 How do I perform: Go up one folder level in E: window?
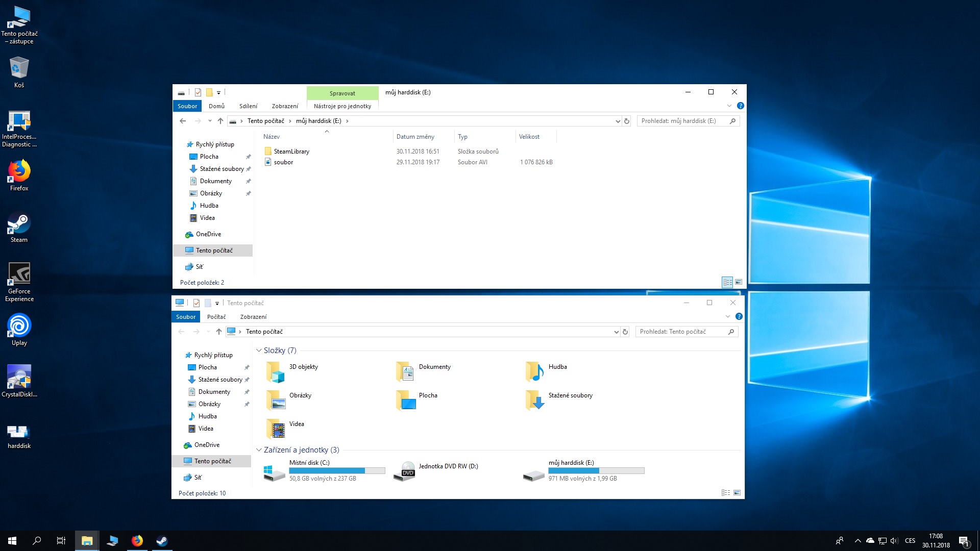(220, 121)
